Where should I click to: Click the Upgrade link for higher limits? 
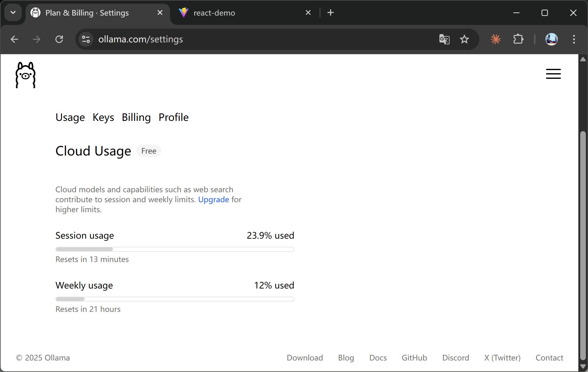pyautogui.click(x=214, y=199)
